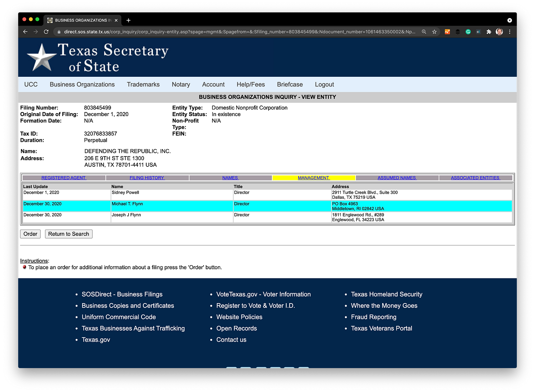535x392 pixels.
Task: Switch to the Associated Entities tab
Action: [475, 178]
